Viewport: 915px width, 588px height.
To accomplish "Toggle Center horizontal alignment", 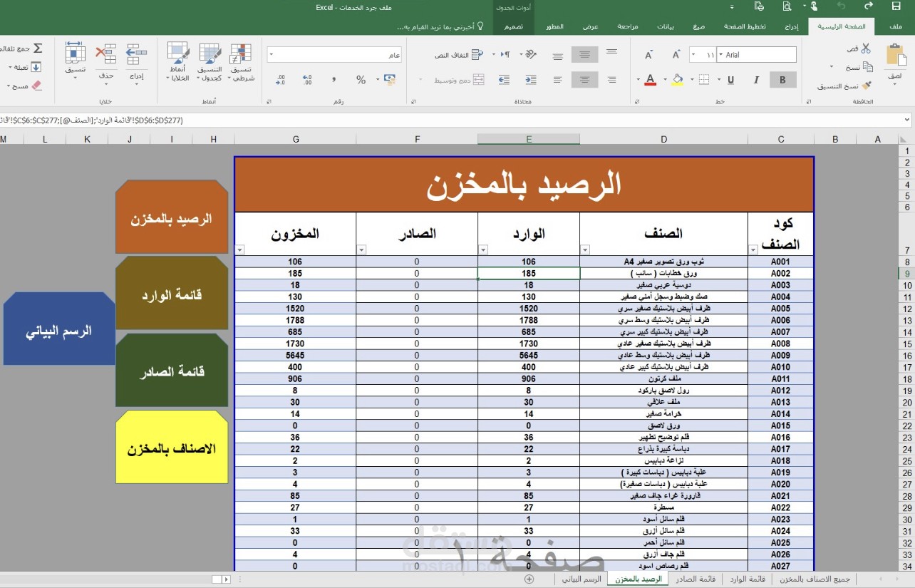I will point(584,80).
